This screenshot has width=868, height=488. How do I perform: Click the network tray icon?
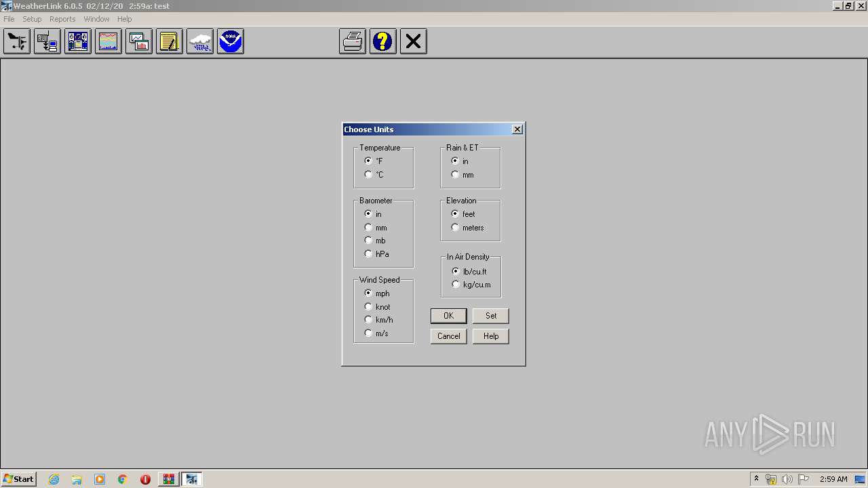(771, 479)
